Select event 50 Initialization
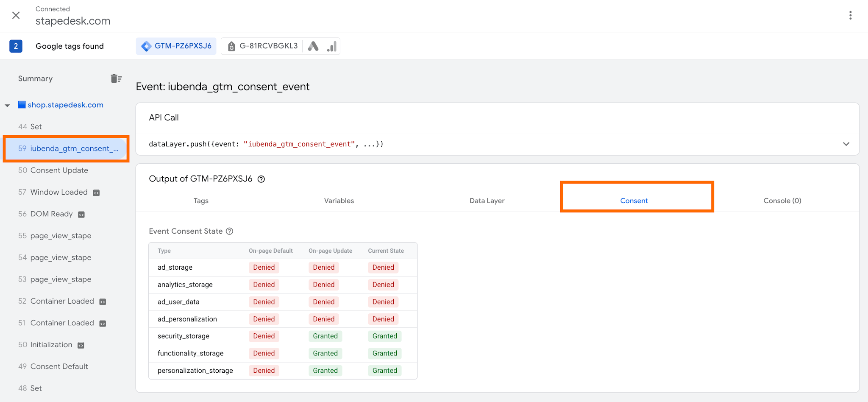 [45, 344]
